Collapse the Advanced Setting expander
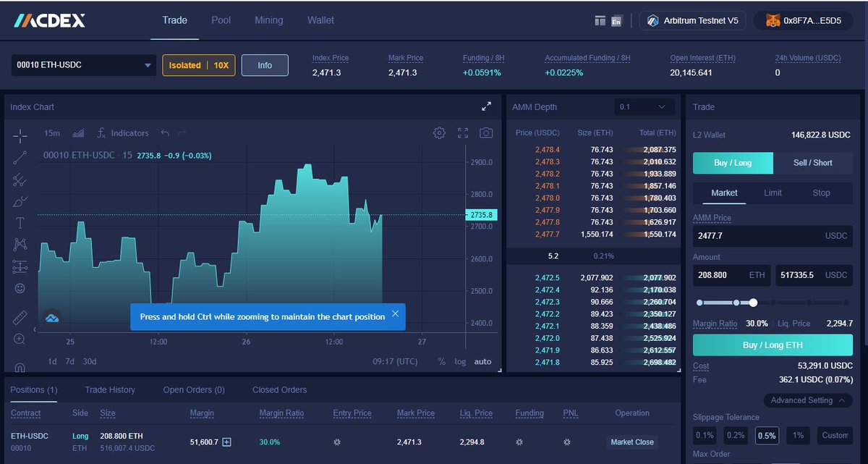The height and width of the screenshot is (464, 868). pyautogui.click(x=808, y=400)
